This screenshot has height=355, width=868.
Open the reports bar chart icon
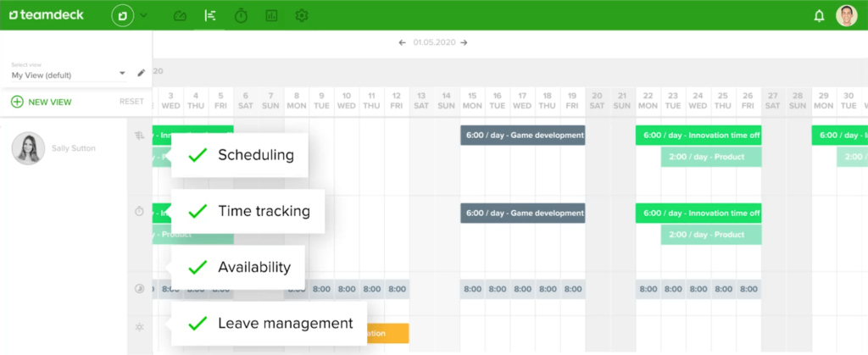click(x=271, y=15)
